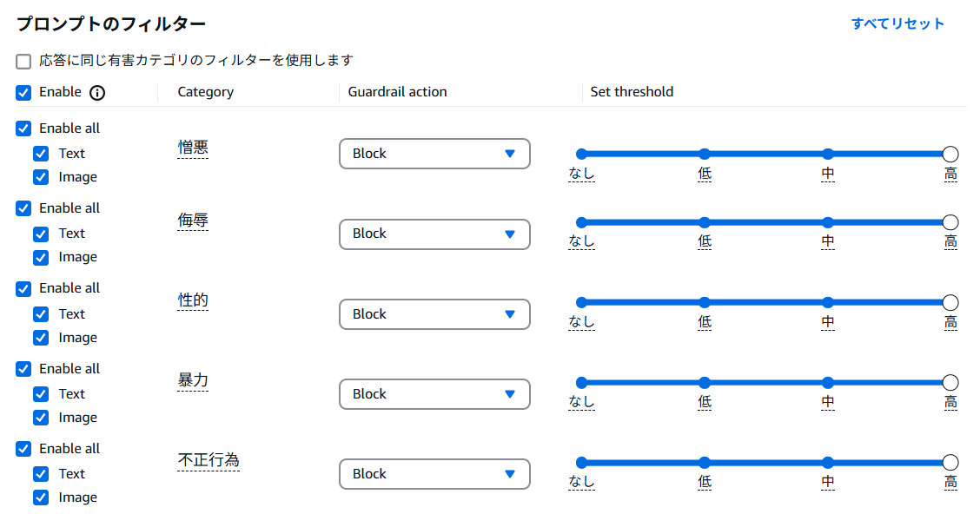Uncheck Enable all for 憎悪 category
Image resolution: width=980 pixels, height=514 pixels.
point(23,128)
